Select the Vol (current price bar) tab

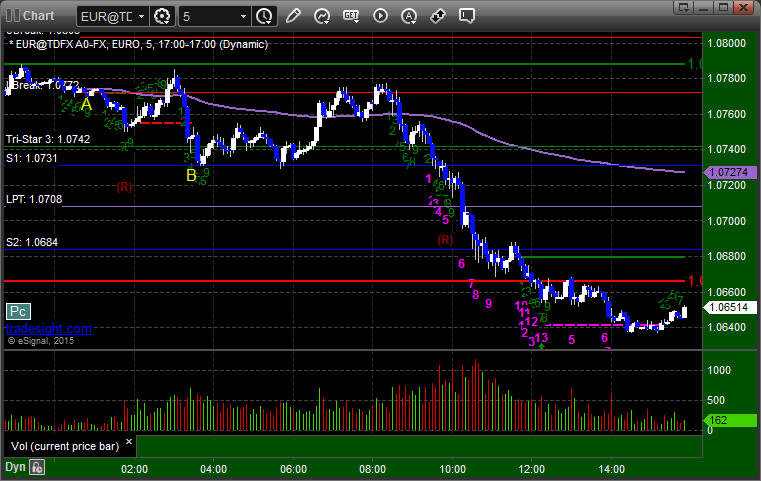pos(65,446)
